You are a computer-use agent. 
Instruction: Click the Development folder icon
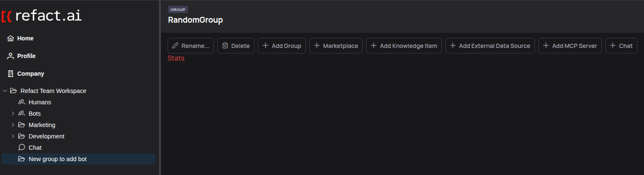21,136
